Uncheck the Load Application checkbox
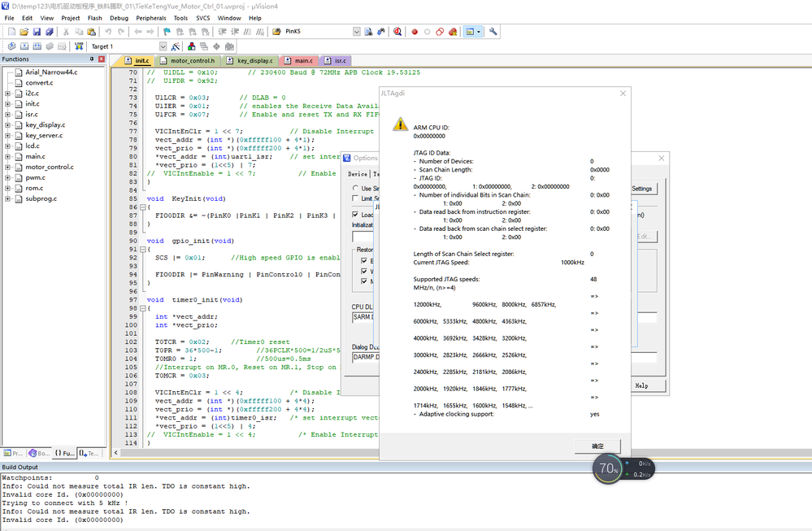 pyautogui.click(x=357, y=215)
